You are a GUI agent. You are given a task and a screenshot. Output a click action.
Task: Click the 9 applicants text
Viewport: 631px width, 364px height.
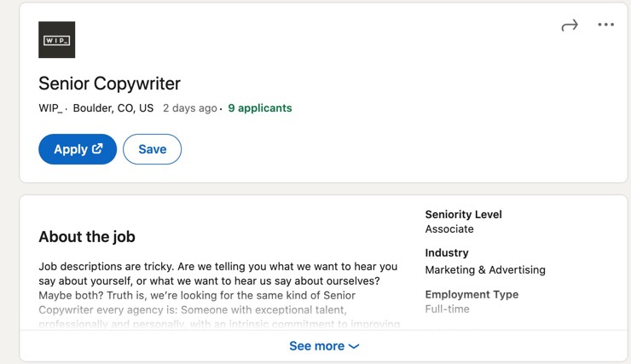[260, 108]
